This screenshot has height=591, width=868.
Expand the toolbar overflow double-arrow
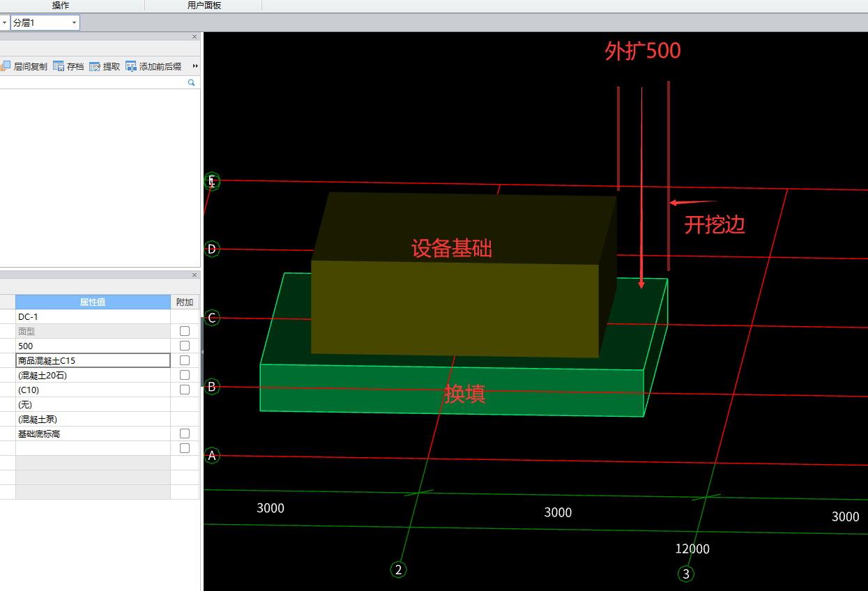pos(195,66)
